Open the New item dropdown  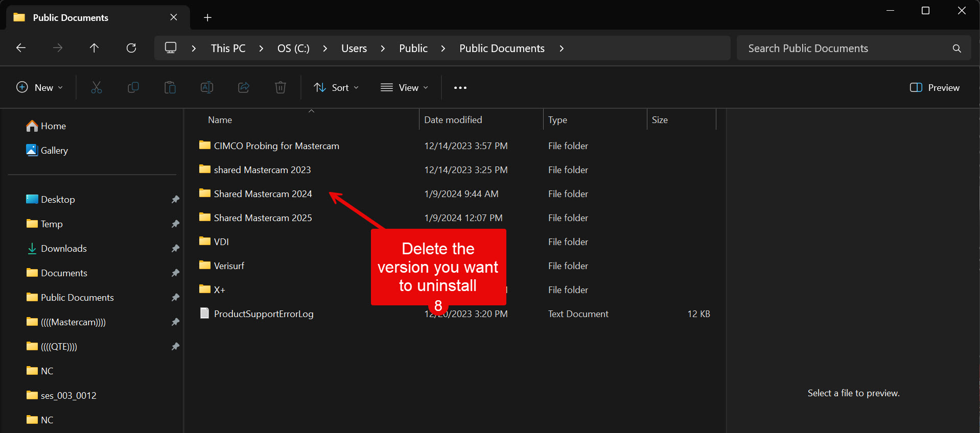click(40, 87)
